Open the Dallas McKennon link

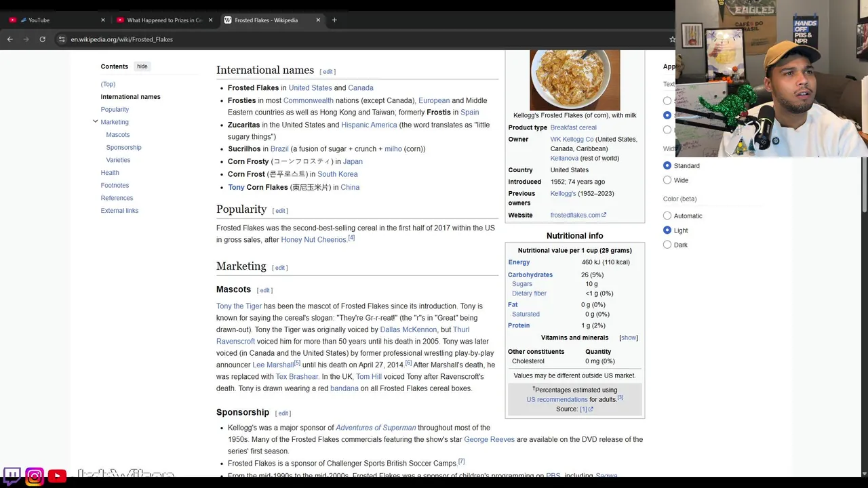[408, 330]
